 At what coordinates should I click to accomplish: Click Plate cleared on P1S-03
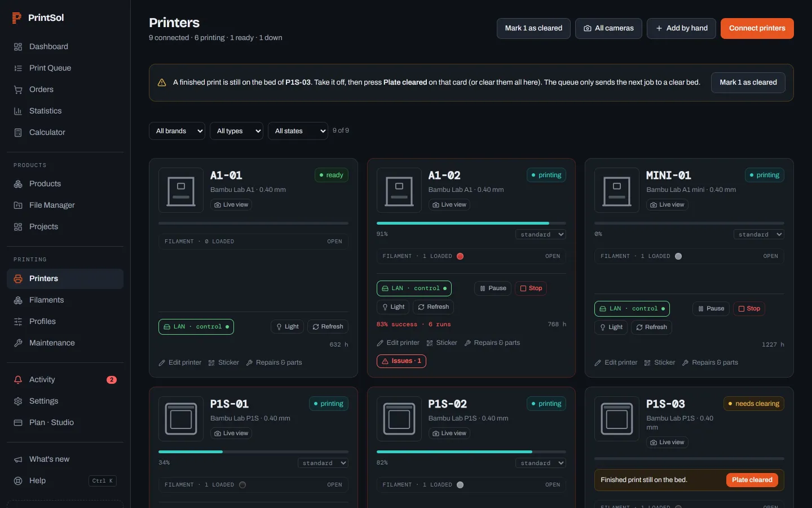click(752, 480)
